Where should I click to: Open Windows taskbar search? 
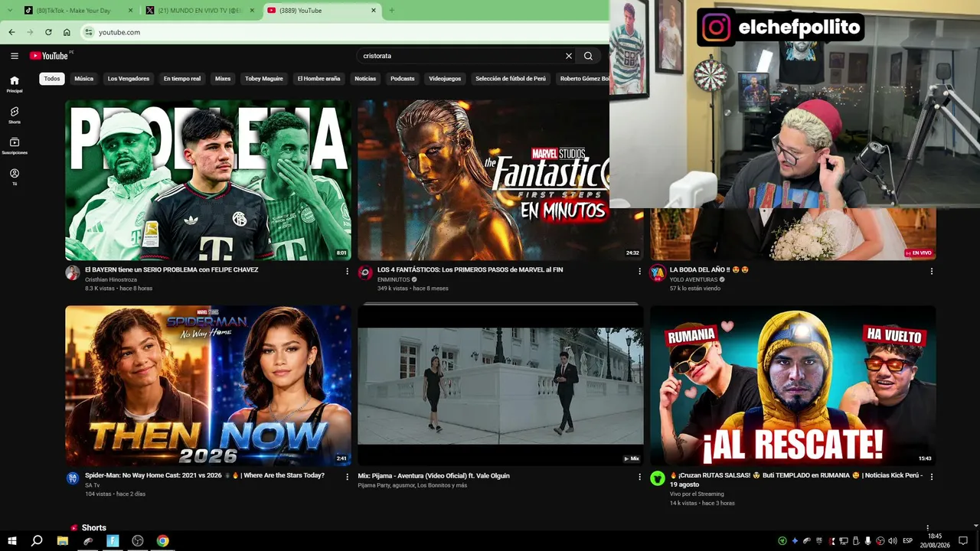[x=37, y=541]
